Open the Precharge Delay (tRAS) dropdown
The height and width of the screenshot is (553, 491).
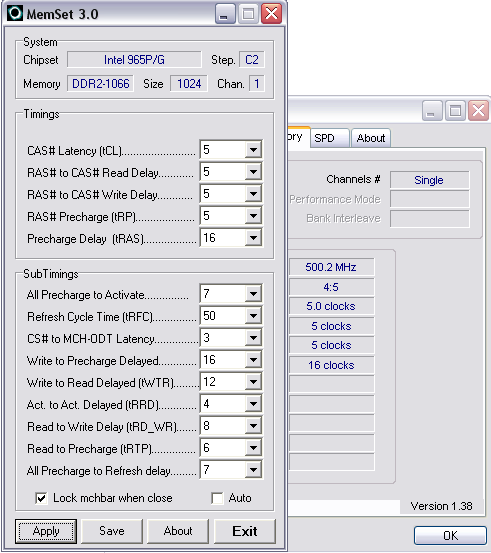(253, 238)
